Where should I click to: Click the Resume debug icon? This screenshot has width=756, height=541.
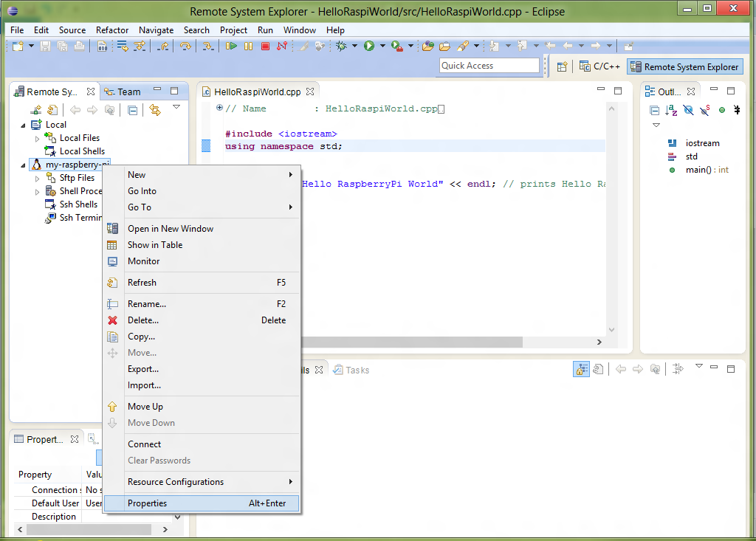[x=231, y=46]
